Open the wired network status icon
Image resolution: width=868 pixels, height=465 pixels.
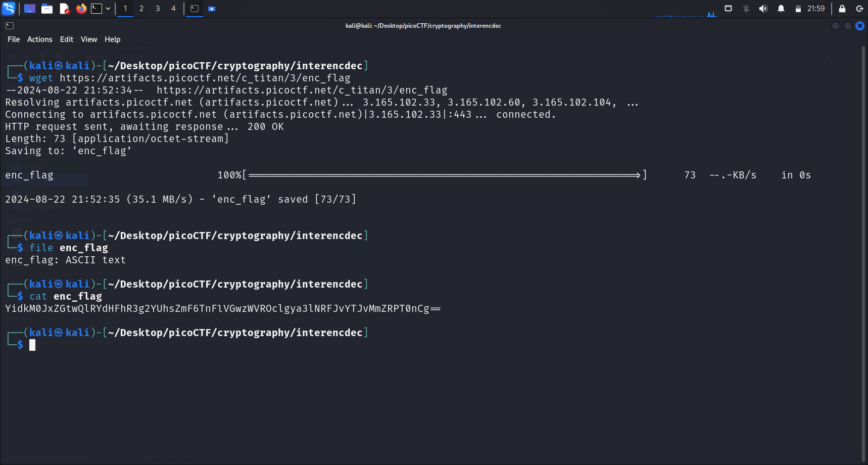click(728, 9)
